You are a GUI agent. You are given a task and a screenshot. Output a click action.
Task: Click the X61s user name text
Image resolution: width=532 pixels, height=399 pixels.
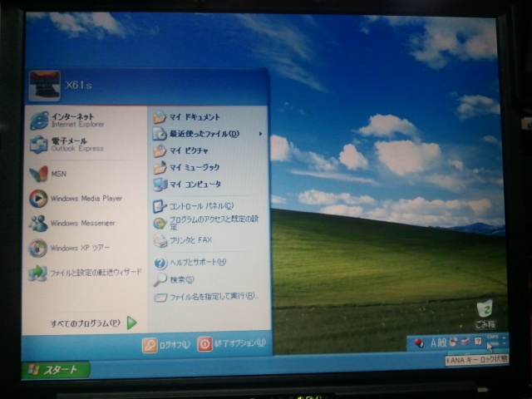[78, 85]
